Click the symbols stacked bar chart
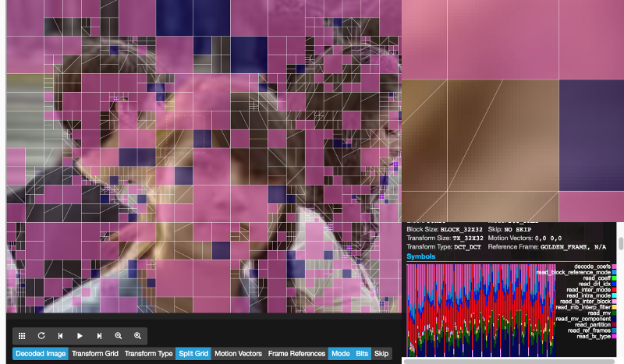The height and width of the screenshot is (364, 624). click(x=480, y=310)
